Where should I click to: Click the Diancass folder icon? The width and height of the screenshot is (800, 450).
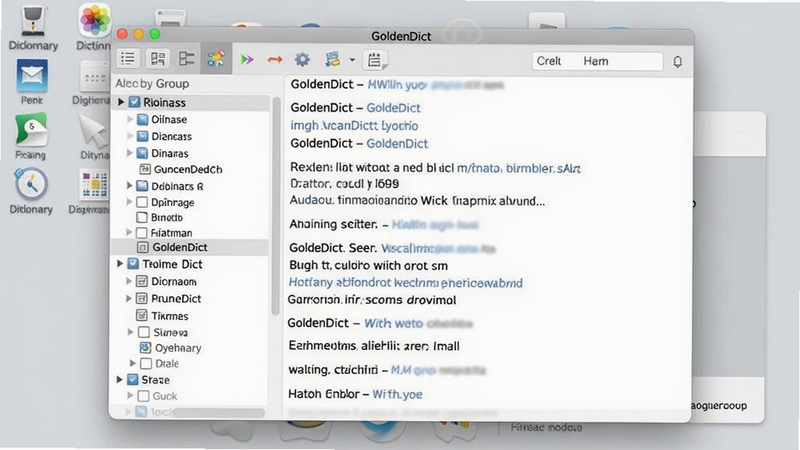143,136
